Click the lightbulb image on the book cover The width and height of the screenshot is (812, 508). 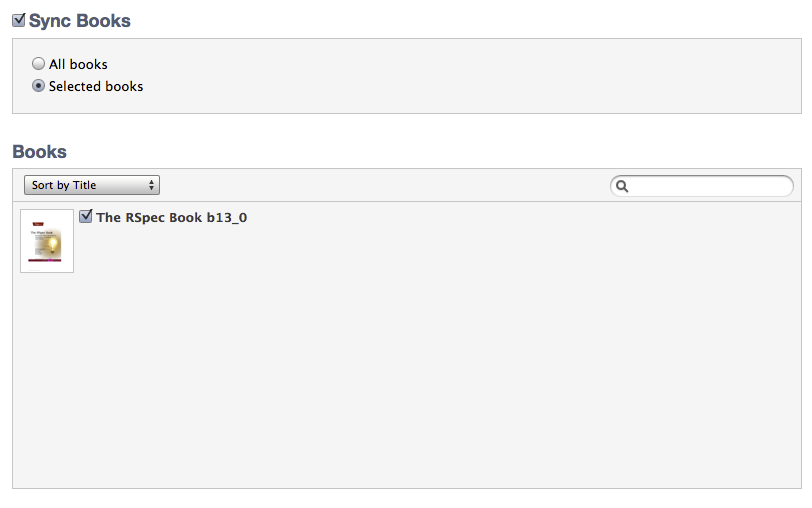53,245
